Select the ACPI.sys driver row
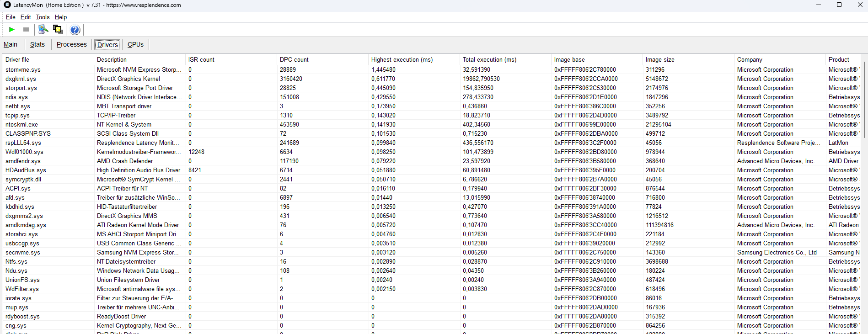Viewport: 868px width, 334px height. point(432,188)
